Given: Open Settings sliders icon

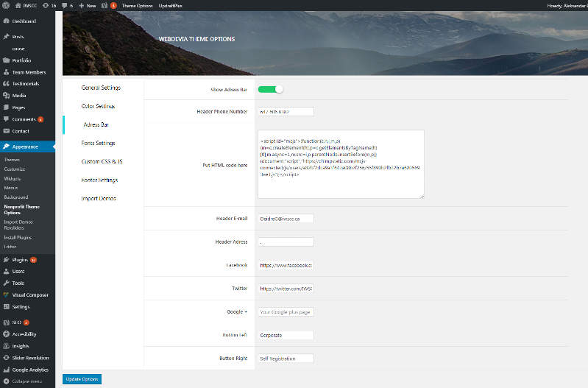Looking at the screenshot, I should [x=6, y=306].
